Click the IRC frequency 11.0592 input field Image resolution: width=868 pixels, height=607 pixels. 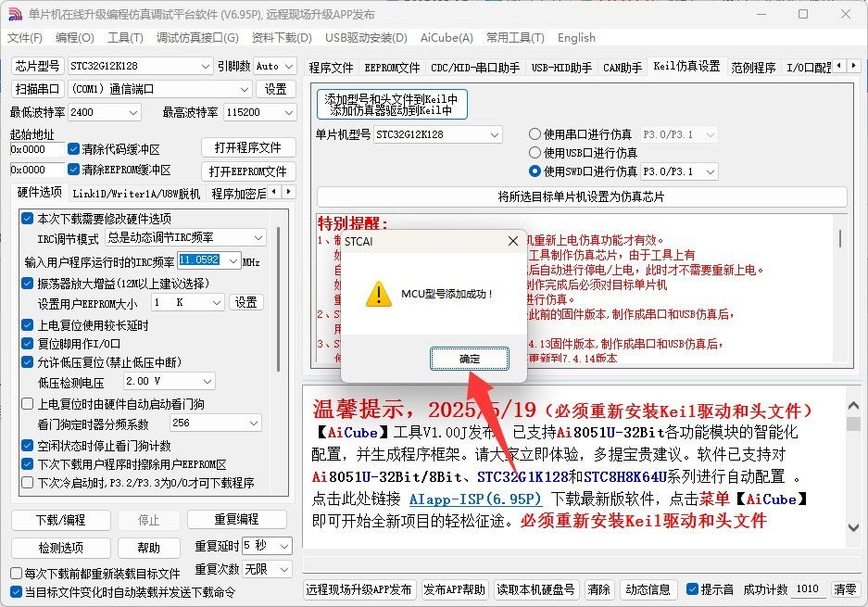(202, 259)
